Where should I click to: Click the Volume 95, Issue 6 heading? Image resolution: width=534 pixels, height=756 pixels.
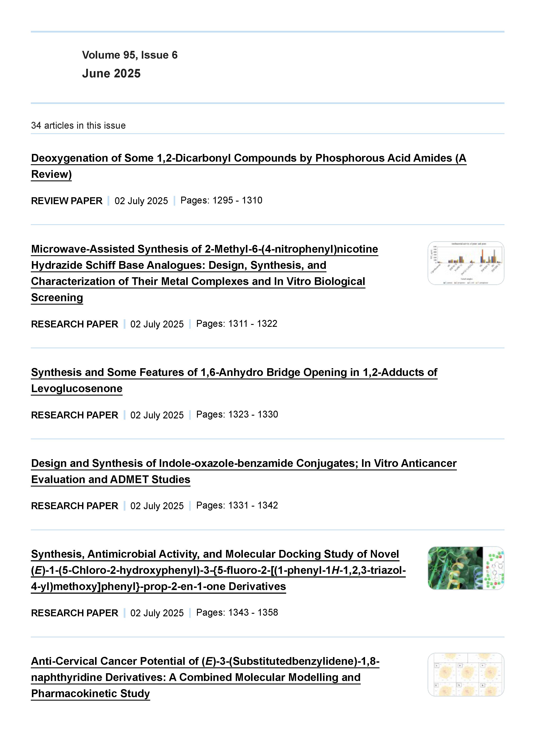pos(130,55)
